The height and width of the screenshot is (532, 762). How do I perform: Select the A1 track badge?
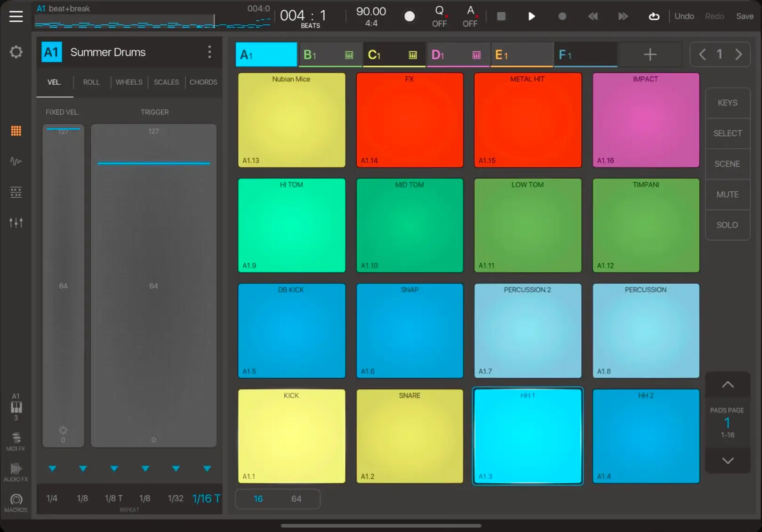click(x=51, y=52)
